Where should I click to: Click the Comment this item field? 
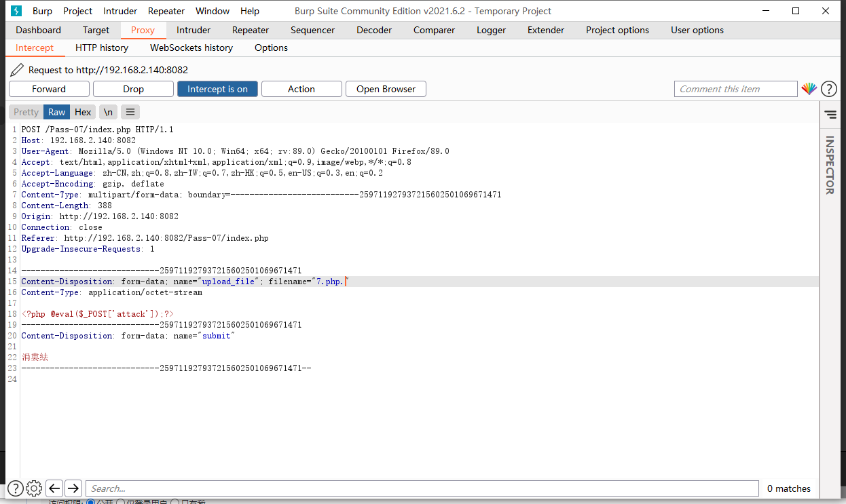click(735, 89)
